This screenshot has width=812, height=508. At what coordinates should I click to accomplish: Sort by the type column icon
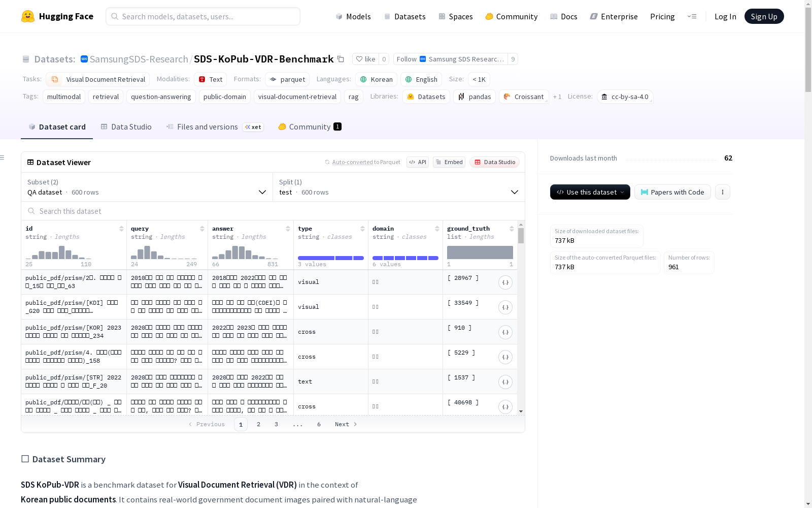tap(362, 229)
